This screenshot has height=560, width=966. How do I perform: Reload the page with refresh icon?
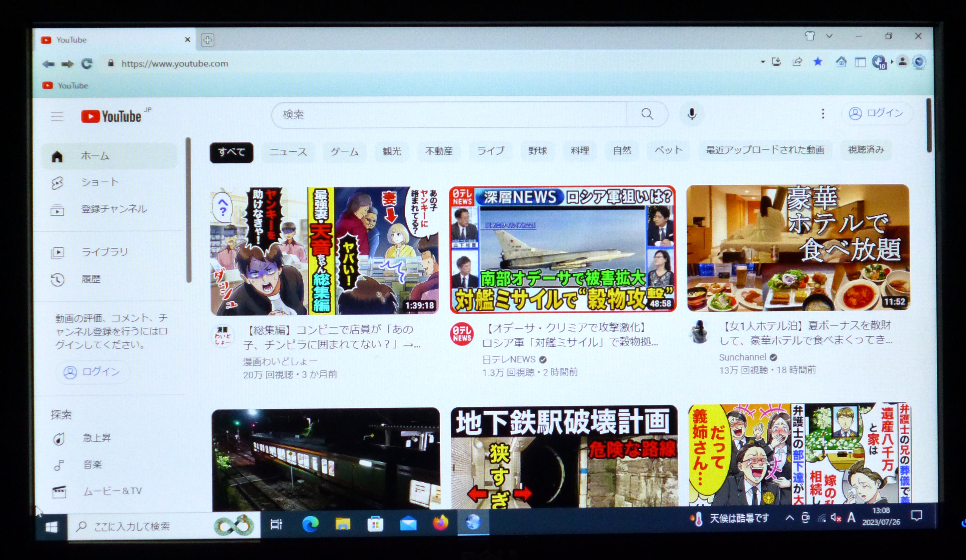pos(87,63)
